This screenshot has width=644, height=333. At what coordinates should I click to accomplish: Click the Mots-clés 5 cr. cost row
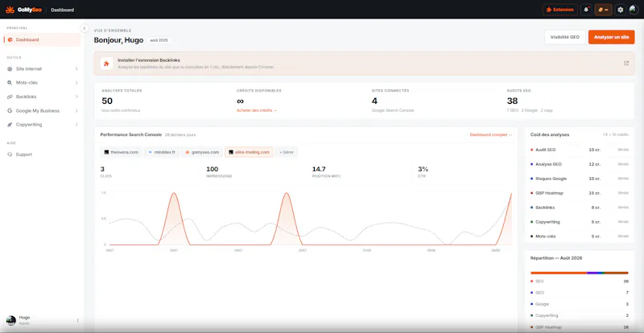point(579,236)
